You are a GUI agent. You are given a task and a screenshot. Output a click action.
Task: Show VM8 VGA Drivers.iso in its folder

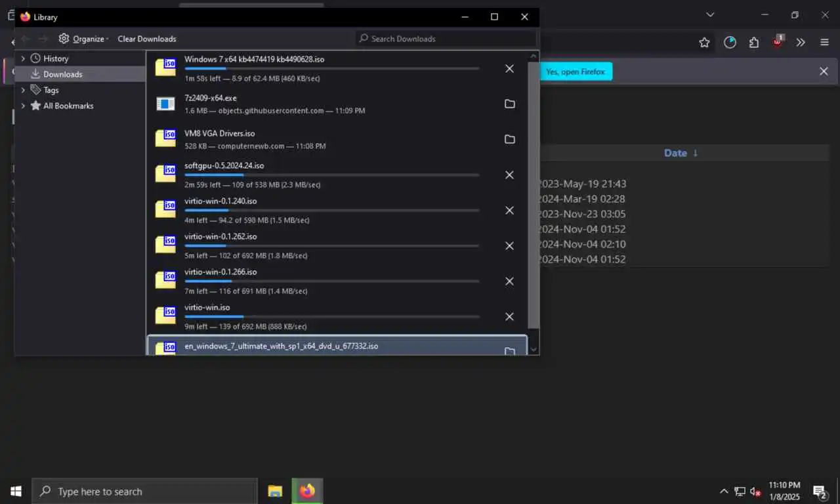(509, 139)
